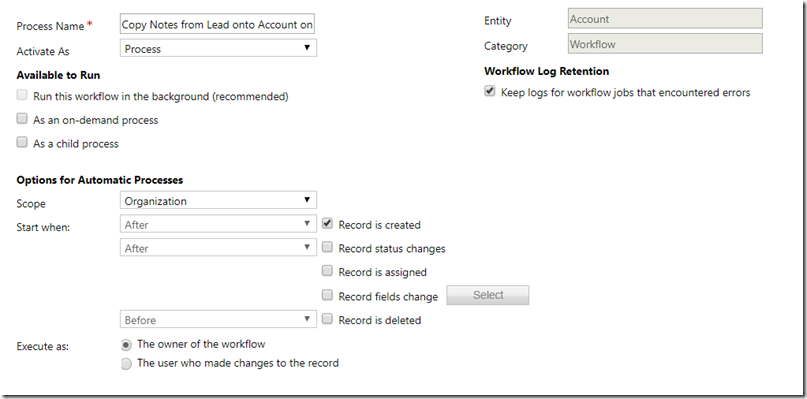Click the Start when label

(x=43, y=227)
